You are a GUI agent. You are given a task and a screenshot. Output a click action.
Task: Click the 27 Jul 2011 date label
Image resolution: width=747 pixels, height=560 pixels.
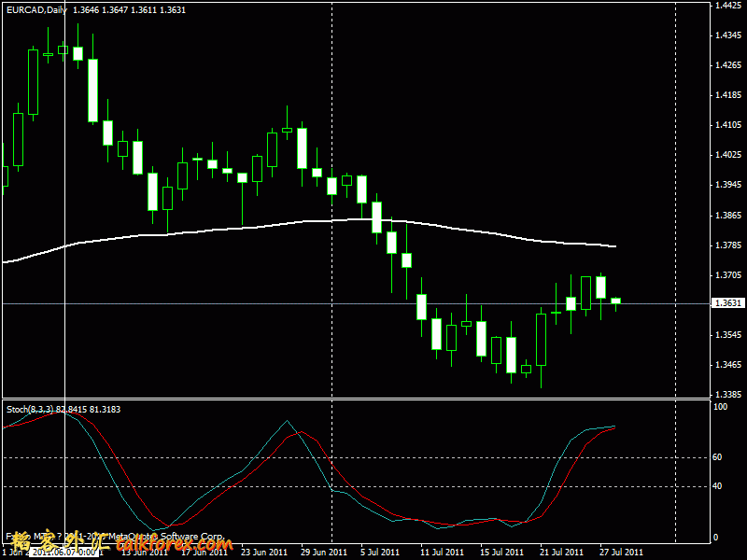621,553
